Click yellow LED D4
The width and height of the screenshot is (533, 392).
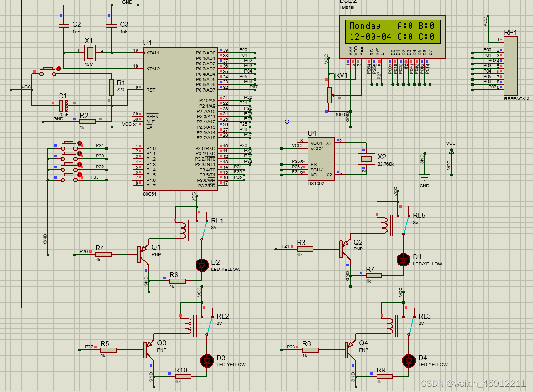coord(409,361)
